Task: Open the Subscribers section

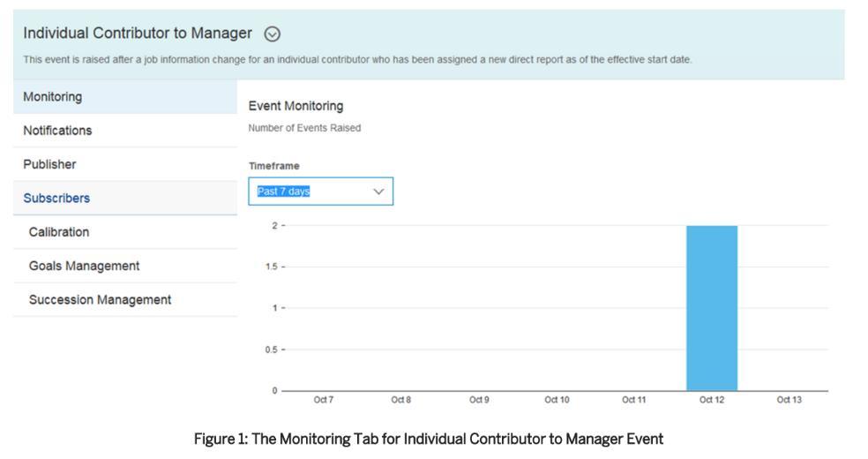Action: tap(125, 199)
